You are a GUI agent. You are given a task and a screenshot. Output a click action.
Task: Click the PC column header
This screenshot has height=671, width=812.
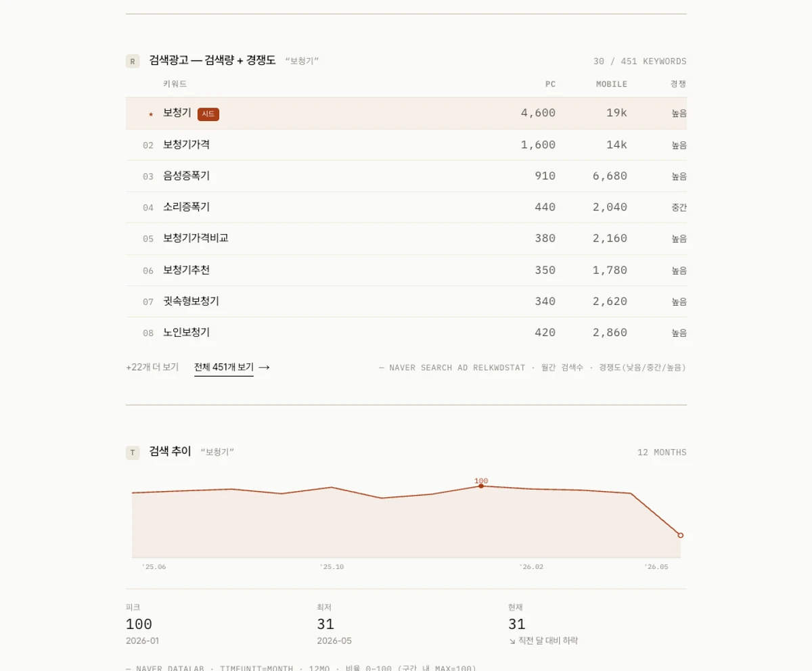(550, 84)
